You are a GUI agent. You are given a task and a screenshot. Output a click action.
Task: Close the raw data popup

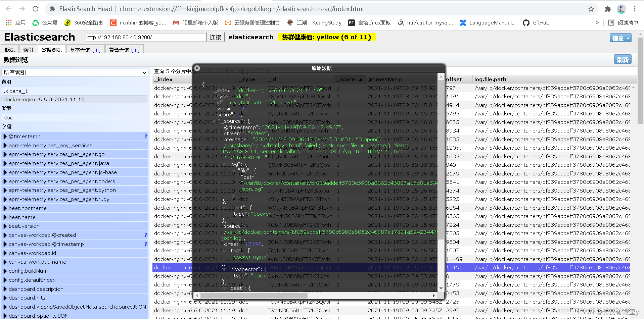point(197,68)
